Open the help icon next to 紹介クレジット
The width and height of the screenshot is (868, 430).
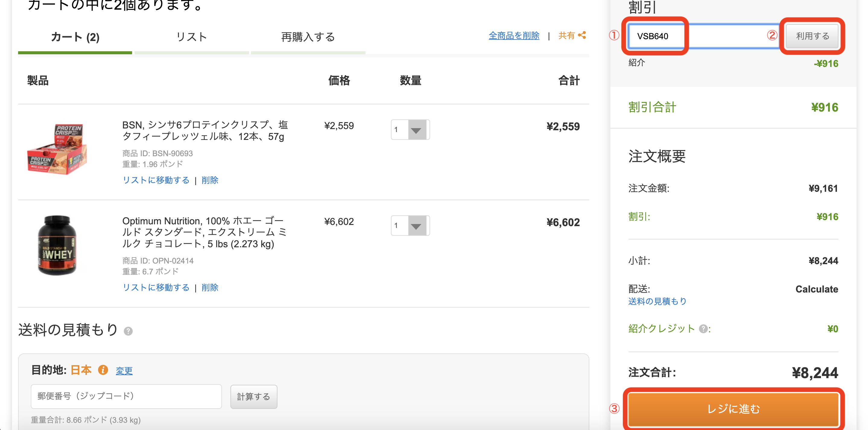pos(703,329)
